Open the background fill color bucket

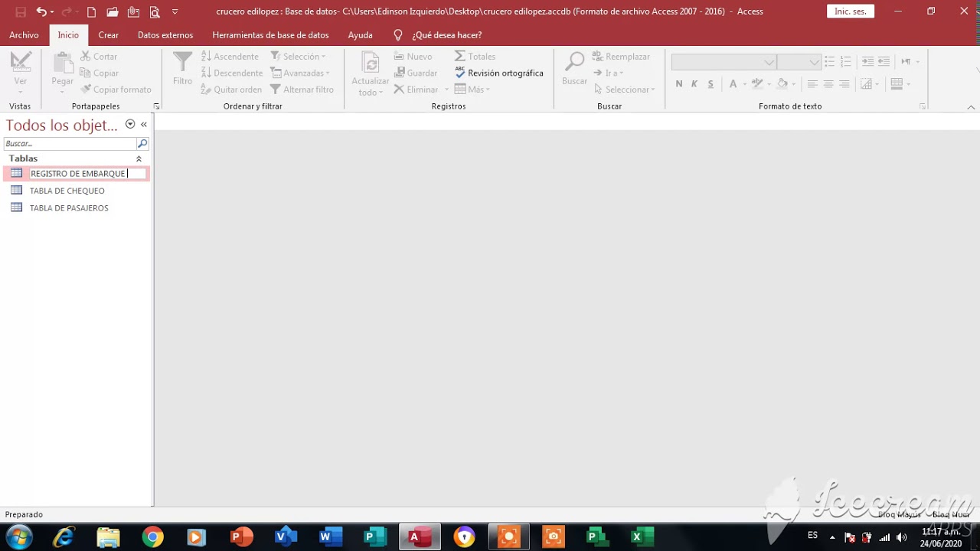tap(782, 84)
